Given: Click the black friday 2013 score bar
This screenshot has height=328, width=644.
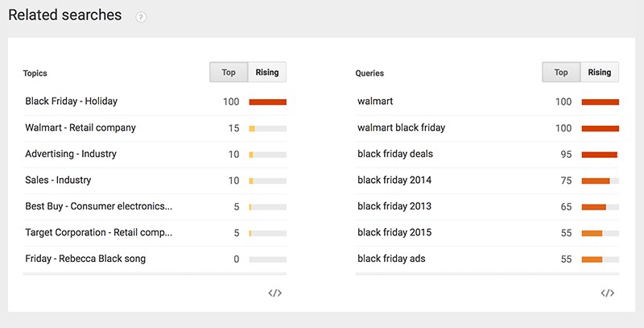Looking at the screenshot, I should pos(600,207).
